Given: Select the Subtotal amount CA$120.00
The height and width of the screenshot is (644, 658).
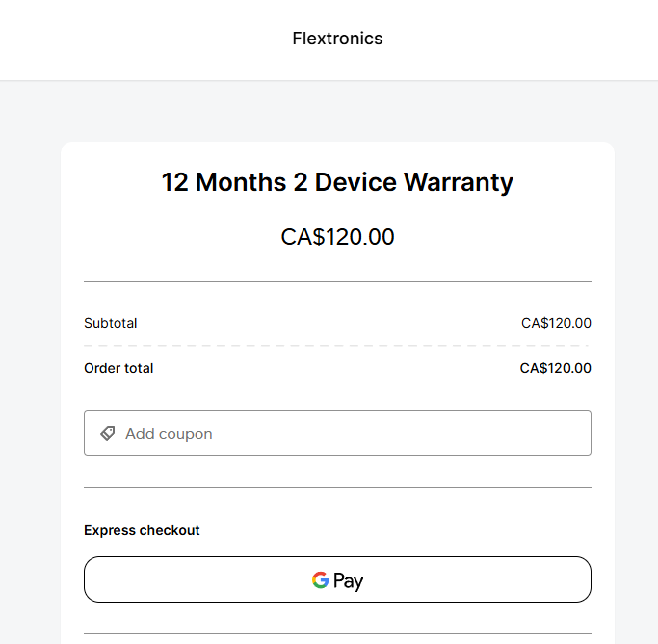Looking at the screenshot, I should [556, 323].
